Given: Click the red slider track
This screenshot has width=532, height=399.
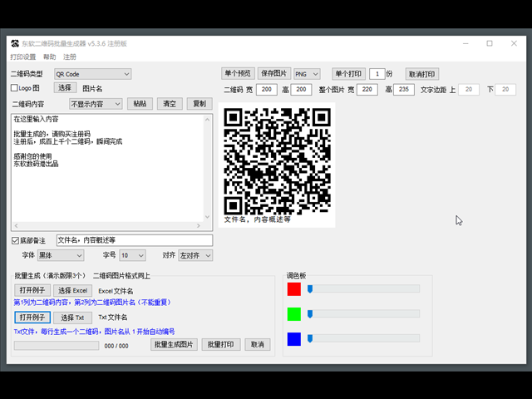Looking at the screenshot, I should [364, 288].
